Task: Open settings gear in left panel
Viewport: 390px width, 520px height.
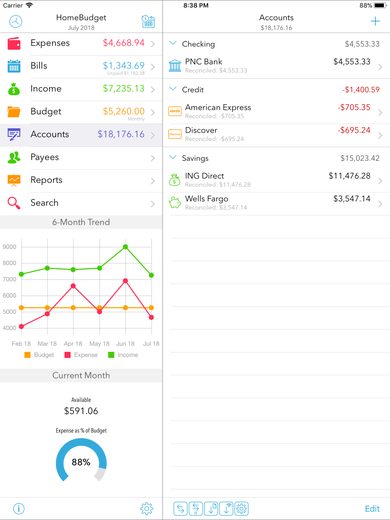Action: tap(147, 509)
